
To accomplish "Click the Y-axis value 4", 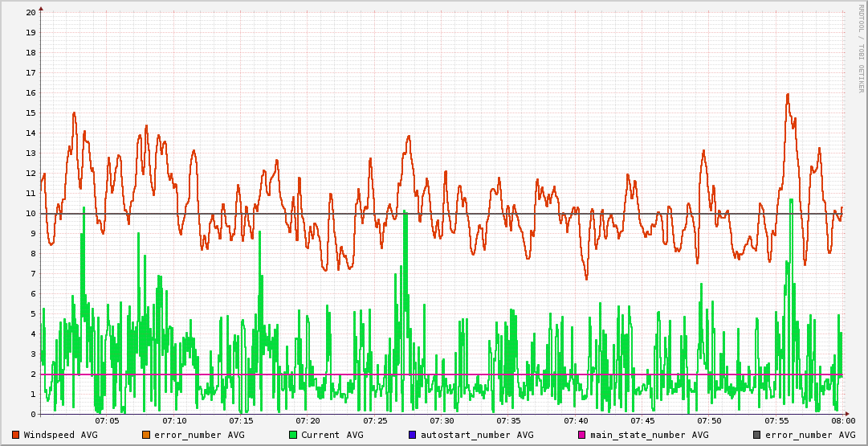I will (x=34, y=334).
